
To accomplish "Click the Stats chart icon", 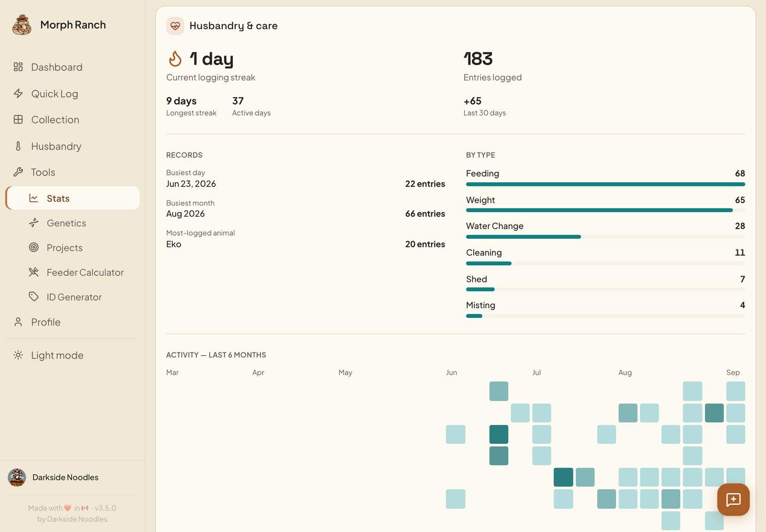I will [34, 198].
